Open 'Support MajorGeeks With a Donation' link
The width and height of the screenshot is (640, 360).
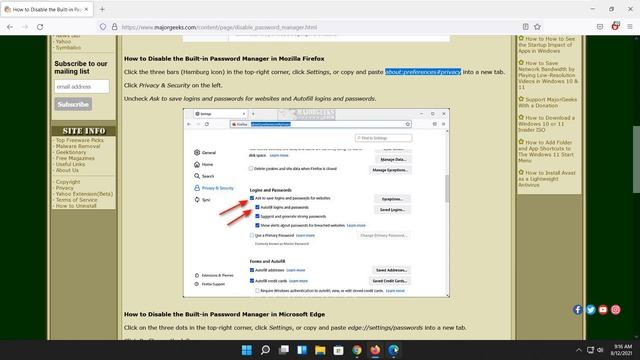[547, 102]
